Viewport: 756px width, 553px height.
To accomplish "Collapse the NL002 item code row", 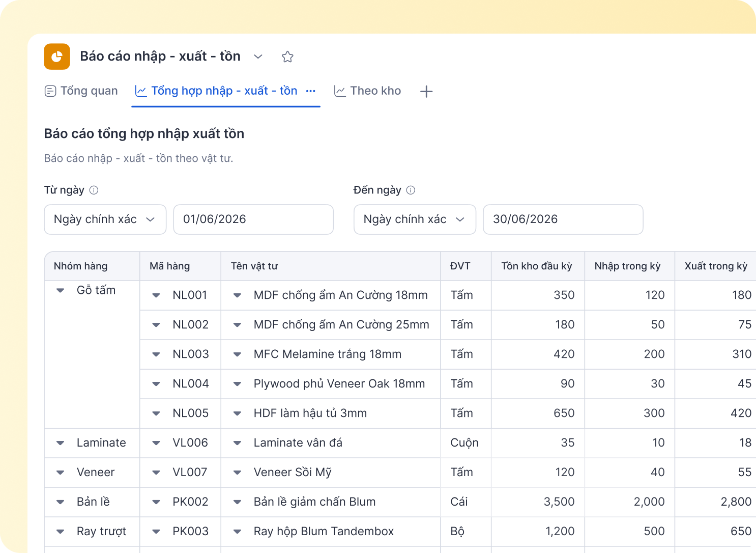I will click(156, 325).
